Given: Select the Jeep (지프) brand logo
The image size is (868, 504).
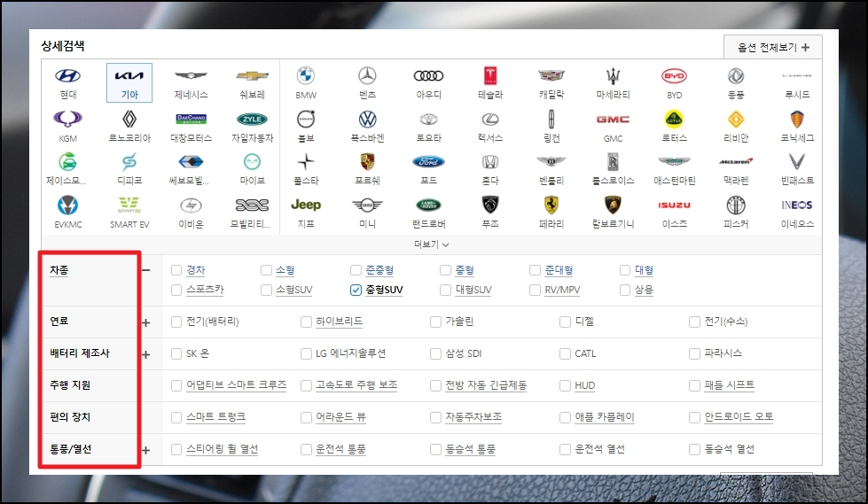Looking at the screenshot, I should (306, 205).
